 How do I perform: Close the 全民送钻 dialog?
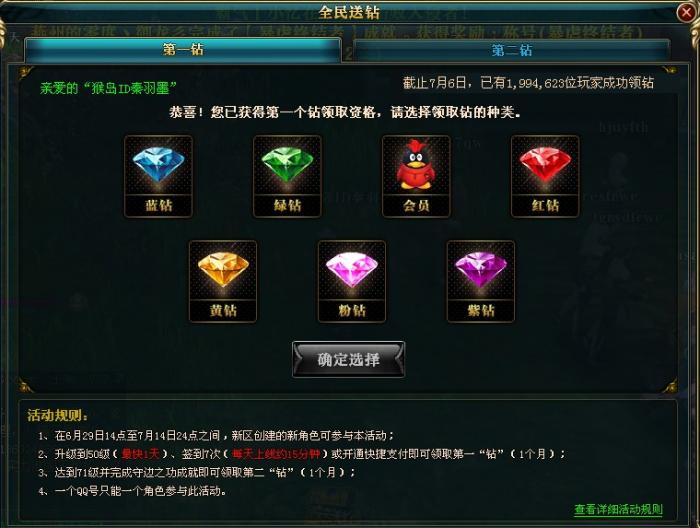coord(685,12)
